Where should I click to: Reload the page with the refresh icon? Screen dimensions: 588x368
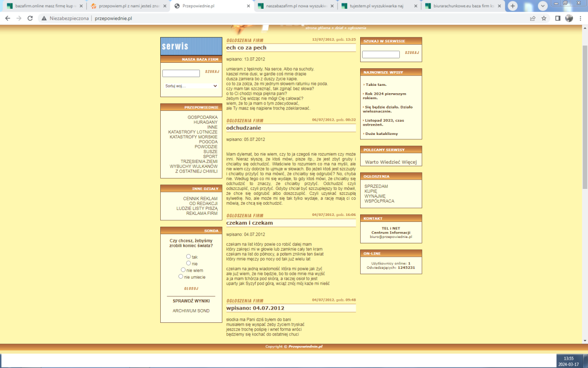pos(30,18)
